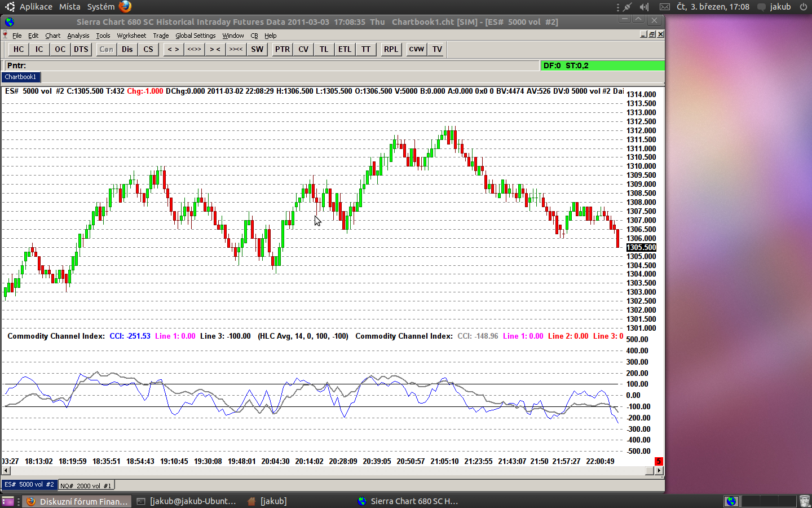The image size is (812, 508).
Task: Select the TL trendline tool
Action: pos(324,49)
